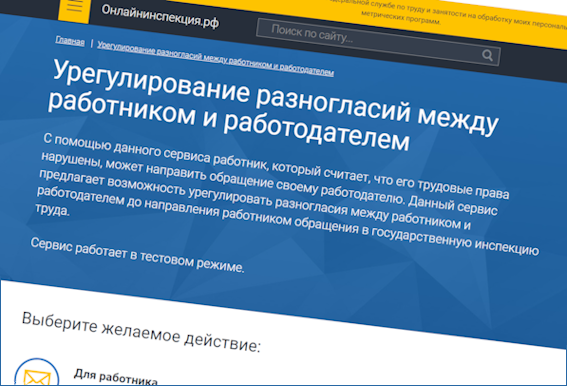The width and height of the screenshot is (567, 386).
Task: Click the heading "Выберите желаемое действие:"
Action: click(141, 332)
